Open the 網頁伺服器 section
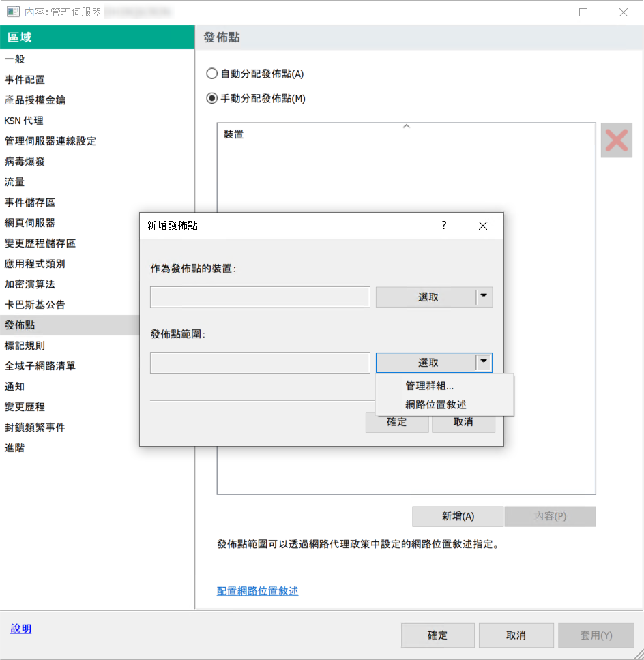 pos(33,223)
